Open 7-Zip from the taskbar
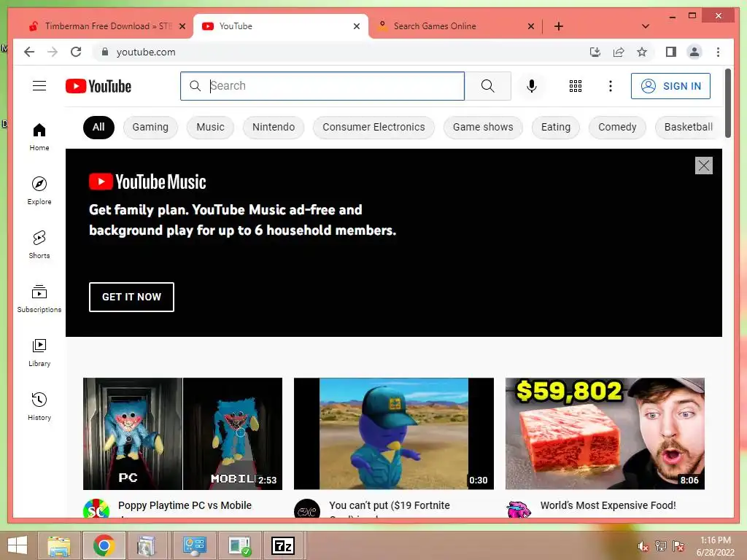This screenshot has height=560, width=747. coord(283,545)
